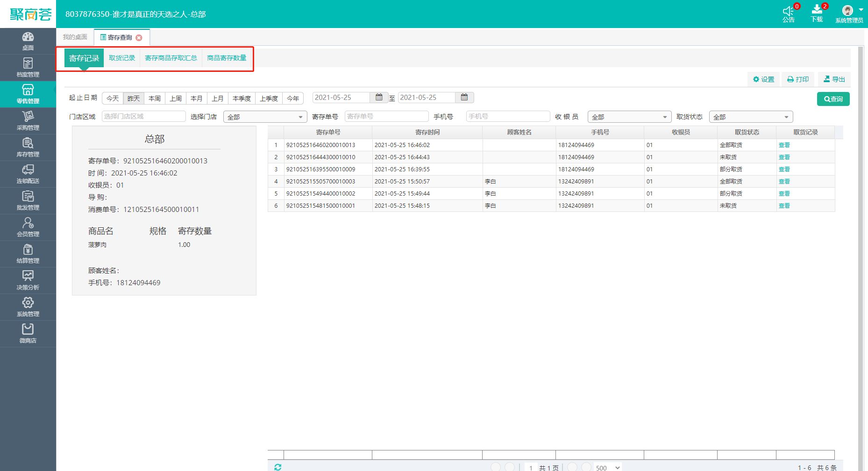Click the table refresh icon at the bottom
868x471 pixels.
(x=278, y=467)
